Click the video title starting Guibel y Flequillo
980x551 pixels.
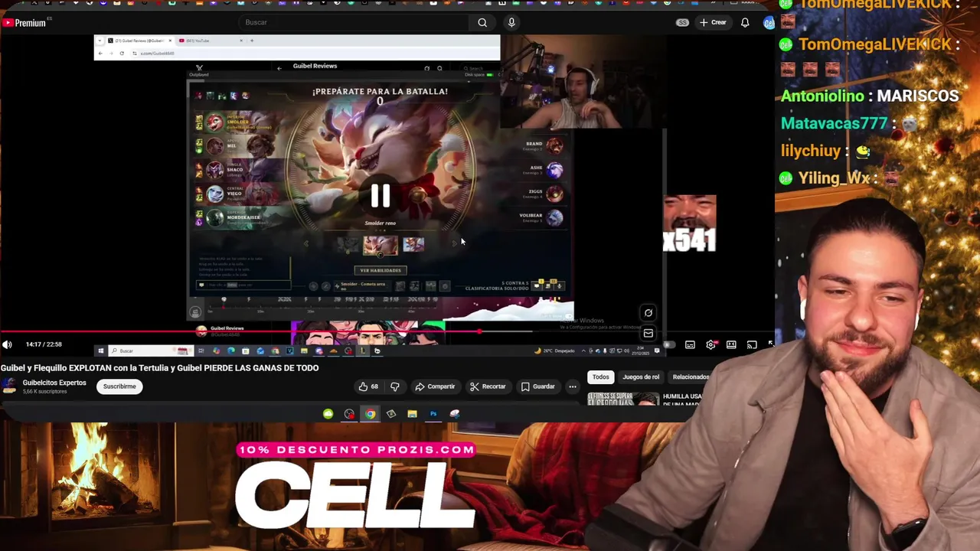click(x=159, y=368)
